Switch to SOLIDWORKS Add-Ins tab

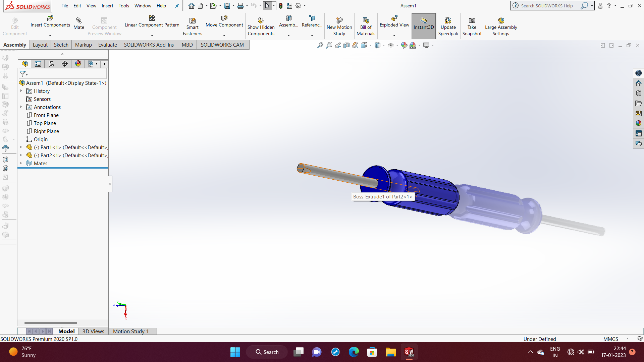149,45
